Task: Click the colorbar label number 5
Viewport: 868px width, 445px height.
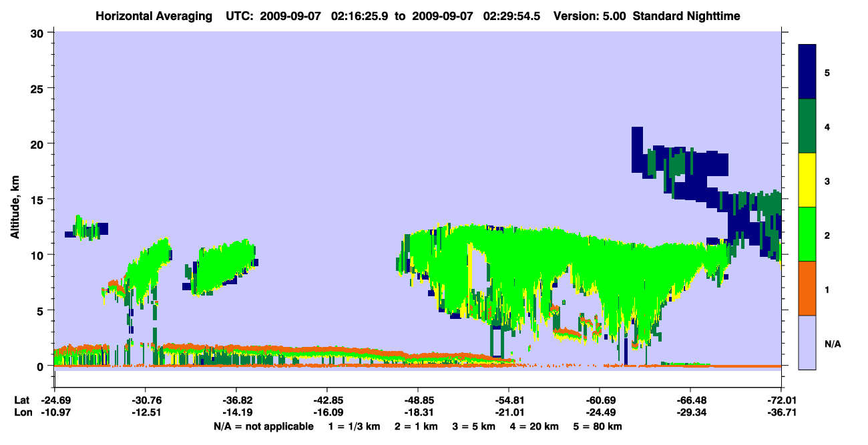Action: click(827, 72)
